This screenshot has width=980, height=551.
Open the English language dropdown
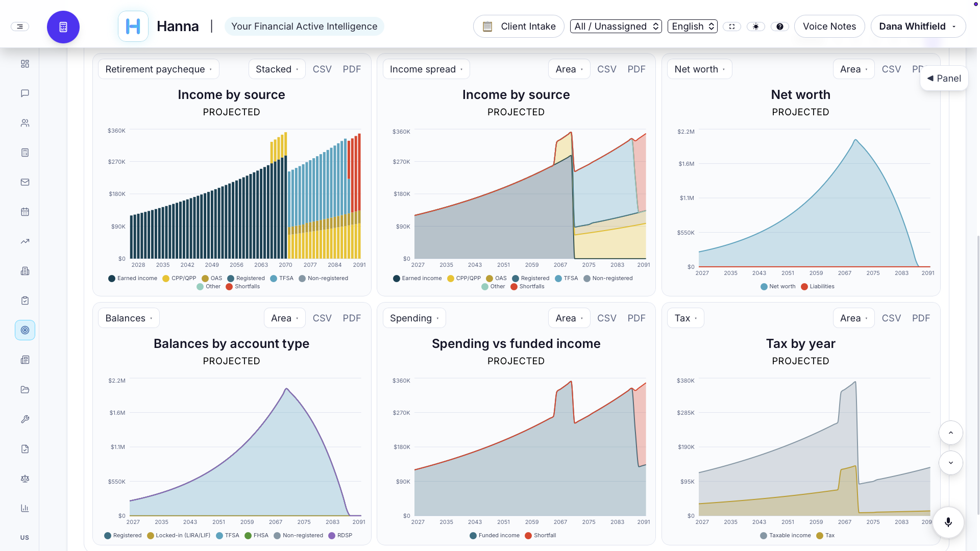(x=693, y=27)
